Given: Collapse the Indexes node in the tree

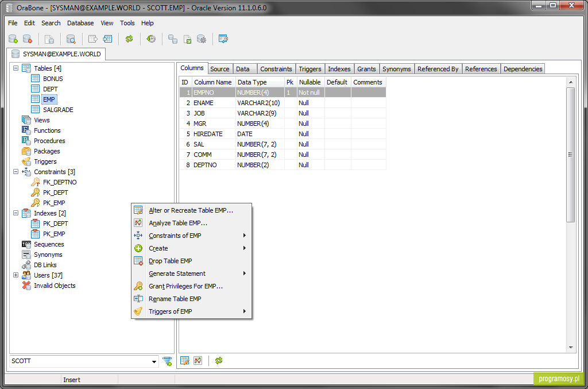Looking at the screenshot, I should (x=16, y=213).
